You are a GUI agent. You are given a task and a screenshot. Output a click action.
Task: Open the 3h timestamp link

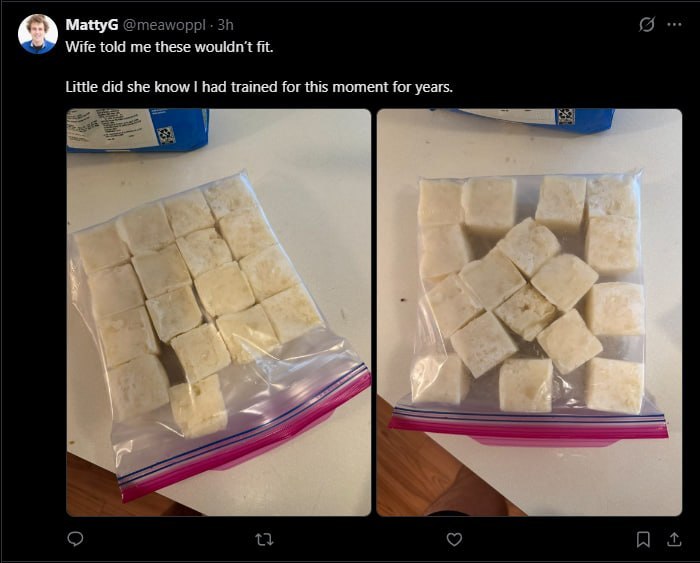point(225,25)
